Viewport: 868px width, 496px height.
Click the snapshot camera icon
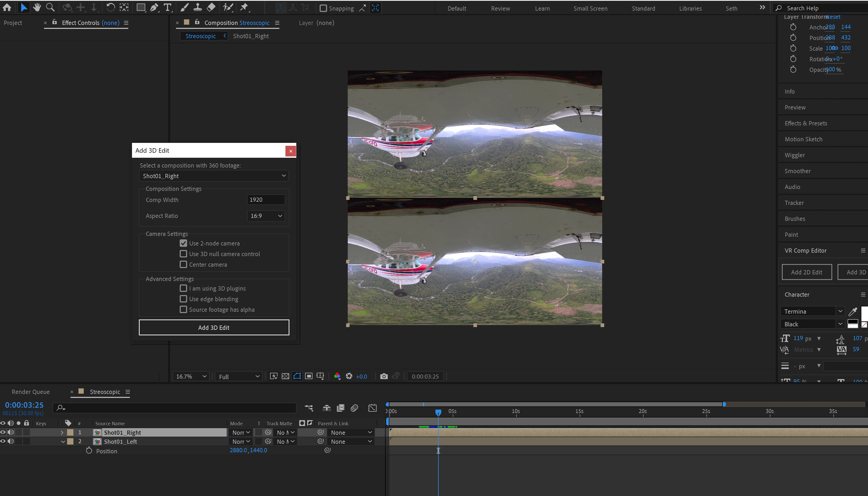point(384,376)
